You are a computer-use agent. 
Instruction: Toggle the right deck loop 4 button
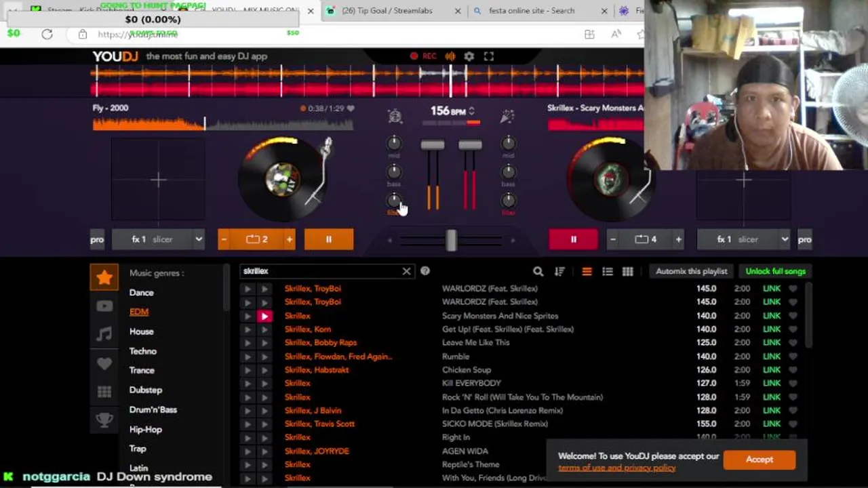coord(646,239)
